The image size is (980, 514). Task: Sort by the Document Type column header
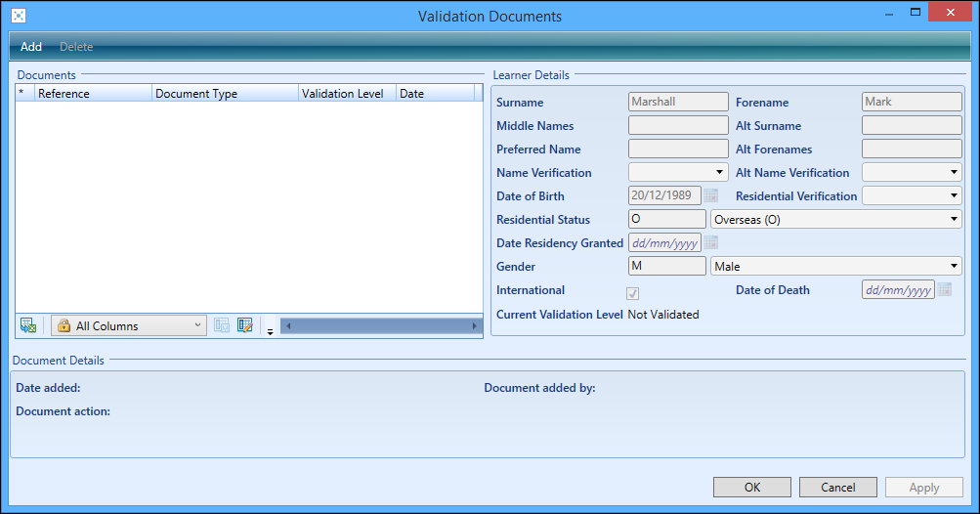click(225, 93)
